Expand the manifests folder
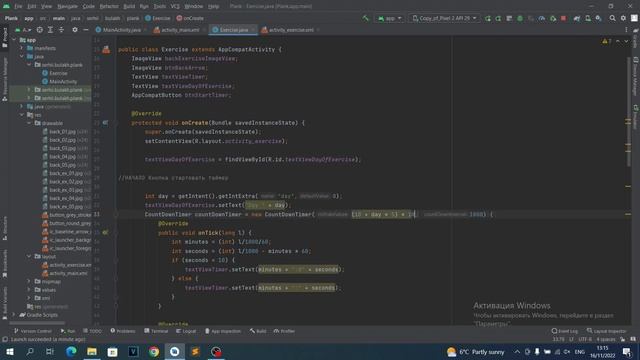The width and height of the screenshot is (640, 360). [x=22, y=48]
